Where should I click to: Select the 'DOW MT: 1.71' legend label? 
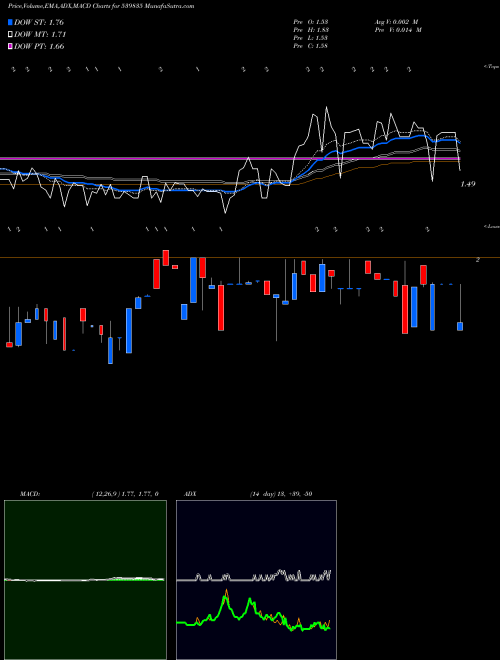tap(40, 35)
